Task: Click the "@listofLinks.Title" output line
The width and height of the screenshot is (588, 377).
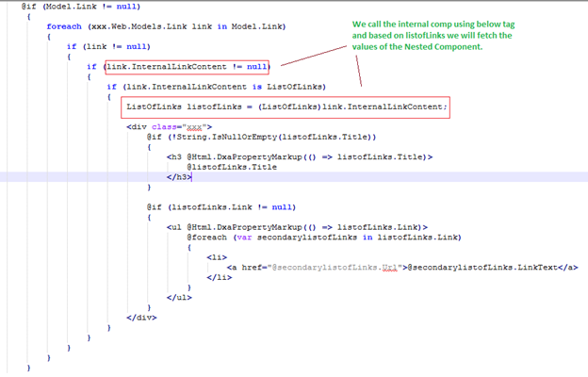Action: [x=232, y=167]
